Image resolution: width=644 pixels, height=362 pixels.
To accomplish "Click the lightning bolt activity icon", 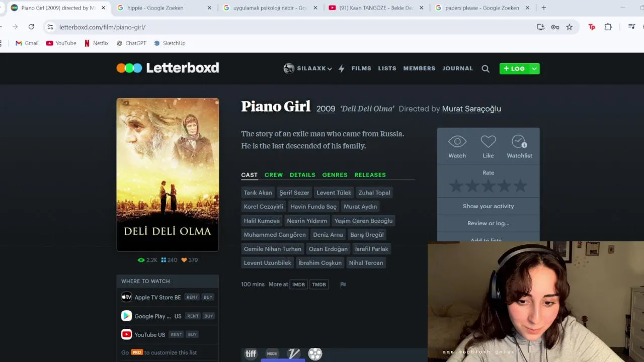I will click(x=342, y=69).
